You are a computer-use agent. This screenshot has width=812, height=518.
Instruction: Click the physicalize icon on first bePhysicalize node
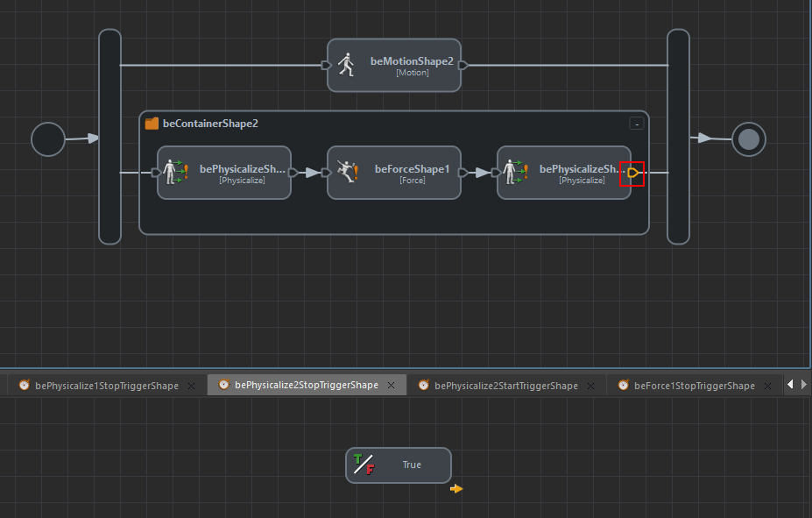(x=175, y=172)
